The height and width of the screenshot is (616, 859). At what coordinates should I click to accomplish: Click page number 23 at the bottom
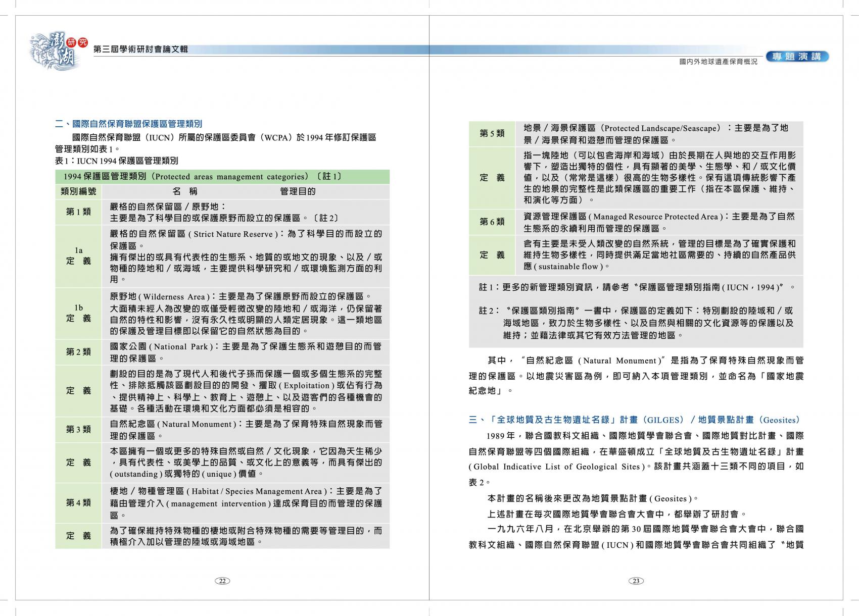(x=636, y=581)
